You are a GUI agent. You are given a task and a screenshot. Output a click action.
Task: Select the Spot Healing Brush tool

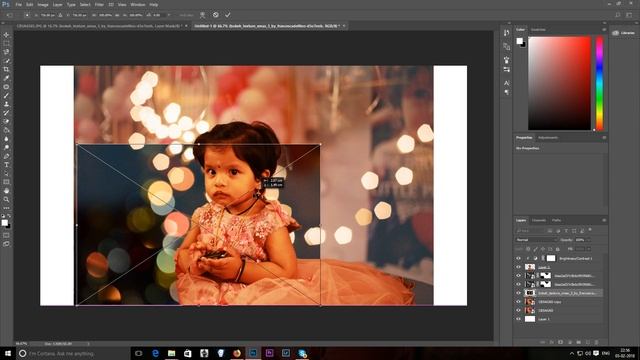(x=6, y=87)
